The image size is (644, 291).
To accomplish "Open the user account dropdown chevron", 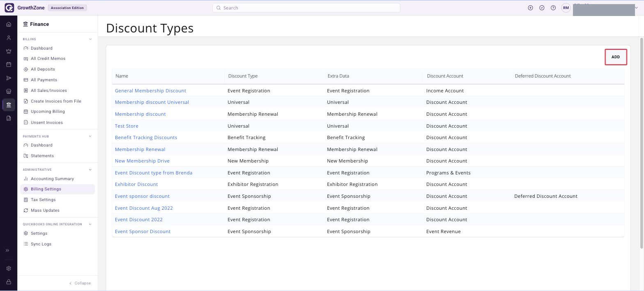I will [637, 8].
